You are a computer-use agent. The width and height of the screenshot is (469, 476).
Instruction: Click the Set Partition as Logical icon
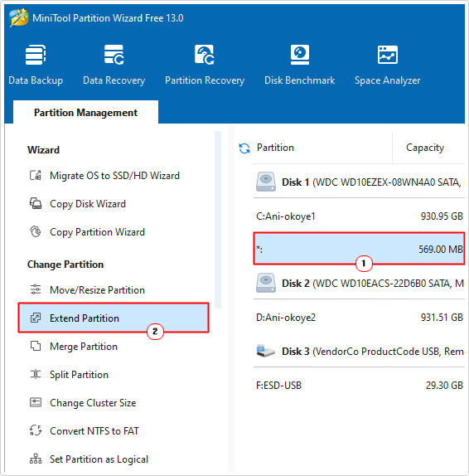click(x=36, y=459)
